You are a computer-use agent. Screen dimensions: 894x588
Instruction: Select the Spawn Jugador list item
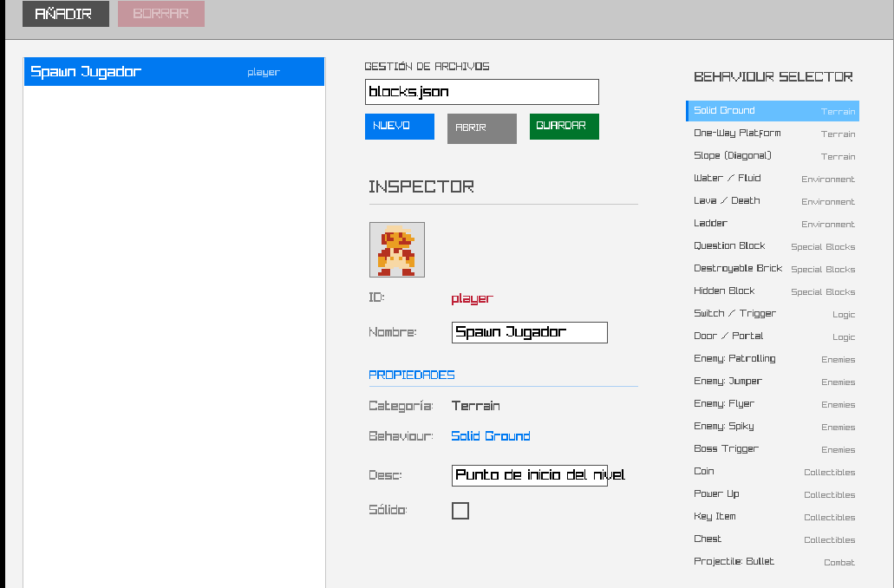pos(174,72)
